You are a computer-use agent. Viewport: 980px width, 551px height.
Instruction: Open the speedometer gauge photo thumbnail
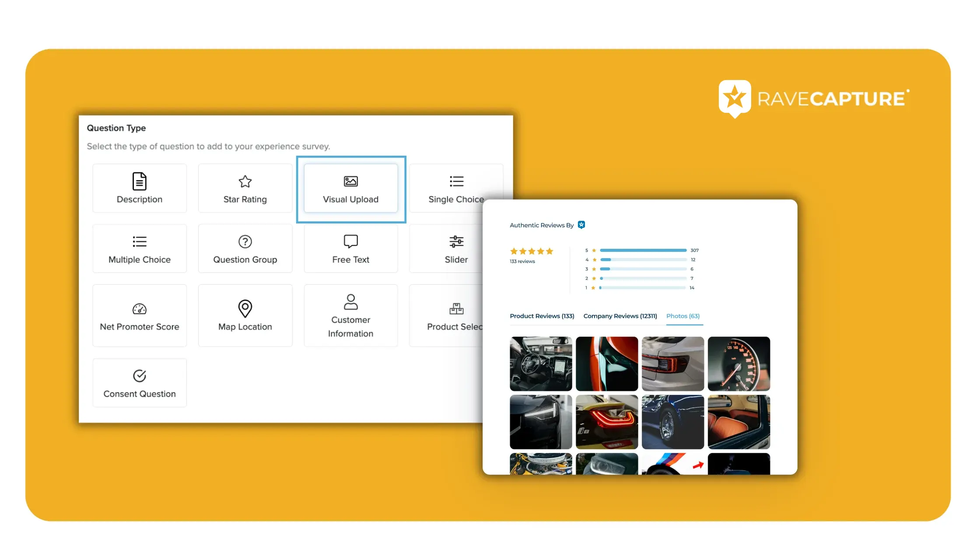[738, 364]
